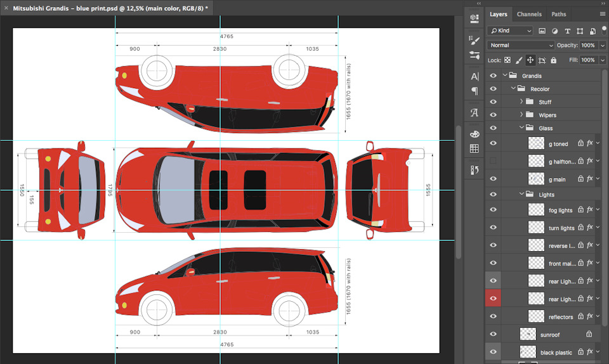Select the g toned layer thumbnail

536,143
